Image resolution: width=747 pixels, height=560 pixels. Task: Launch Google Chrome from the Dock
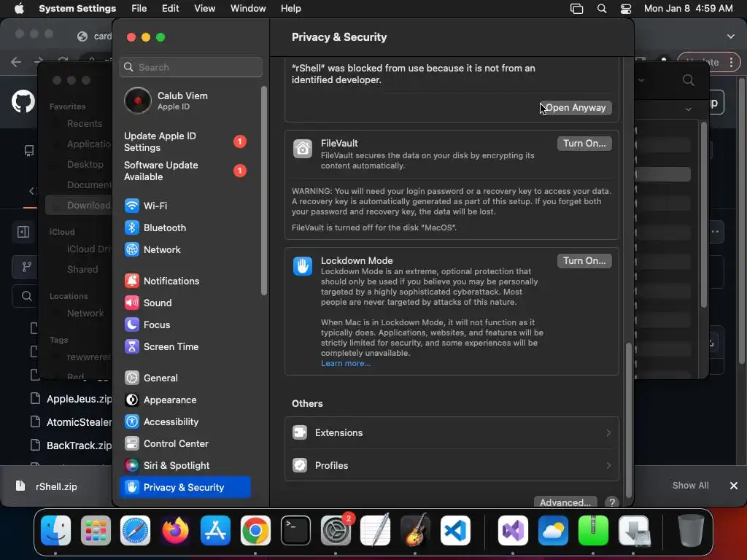pos(255,531)
